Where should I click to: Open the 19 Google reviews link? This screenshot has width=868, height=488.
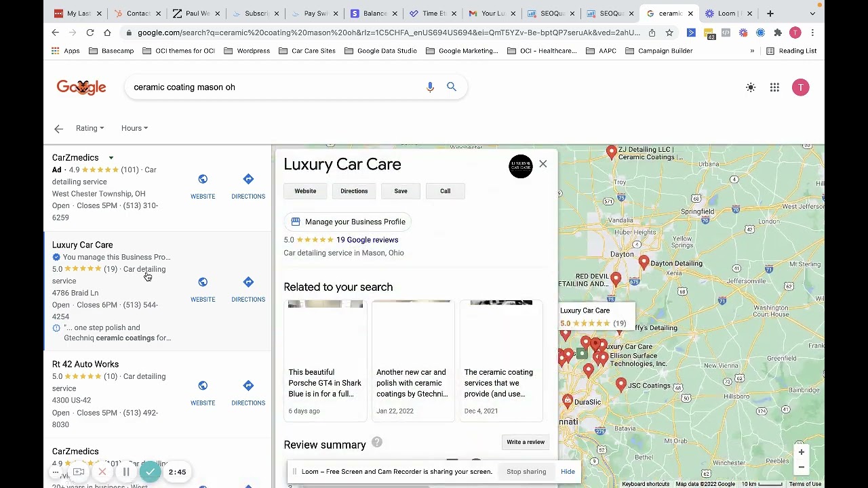tap(367, 240)
